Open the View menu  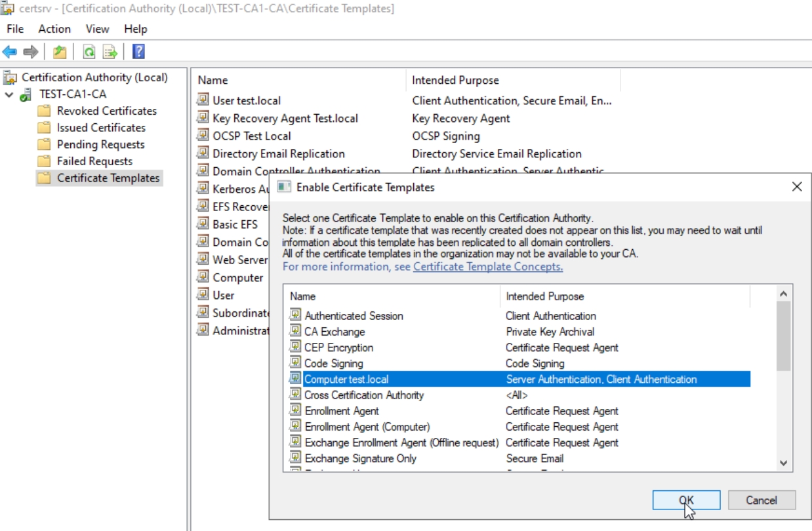click(x=97, y=29)
